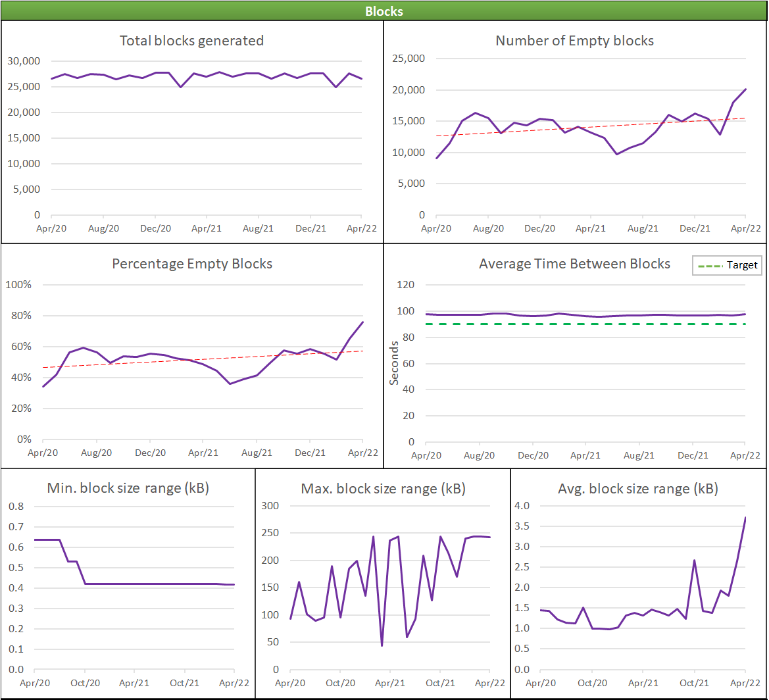Viewport: 769px width, 700px height.
Task: Click the Target legend entry
Action: (728, 265)
